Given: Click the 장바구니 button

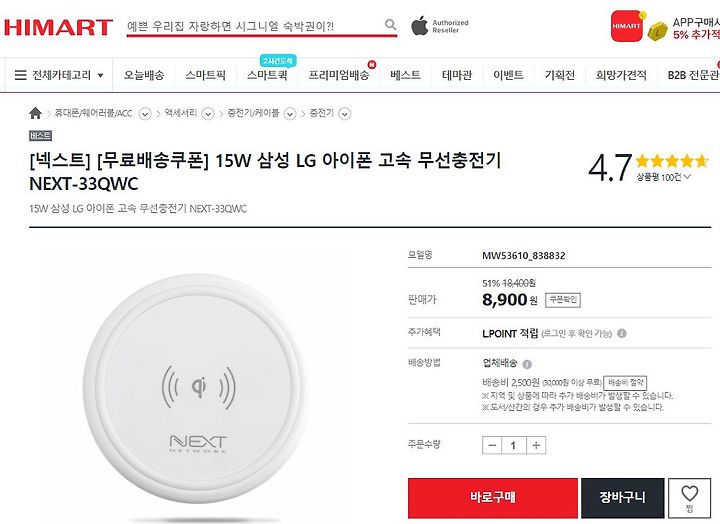Looking at the screenshot, I should point(622,498).
